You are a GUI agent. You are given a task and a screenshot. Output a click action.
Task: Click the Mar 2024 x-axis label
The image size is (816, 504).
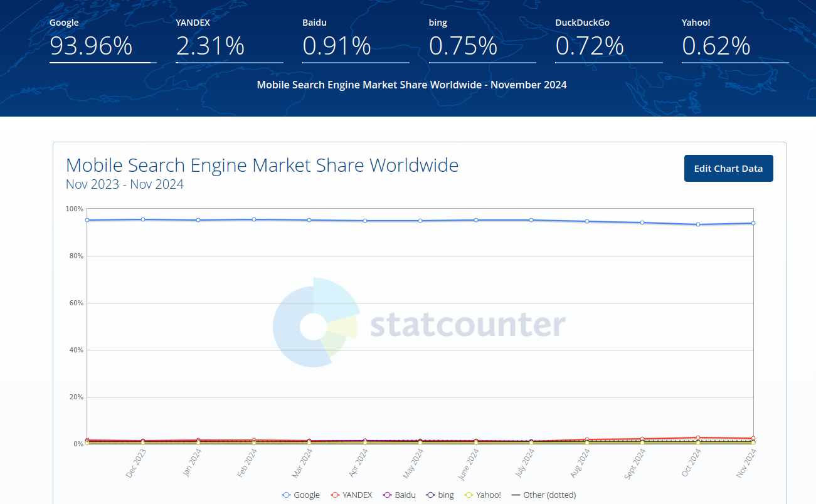(302, 463)
